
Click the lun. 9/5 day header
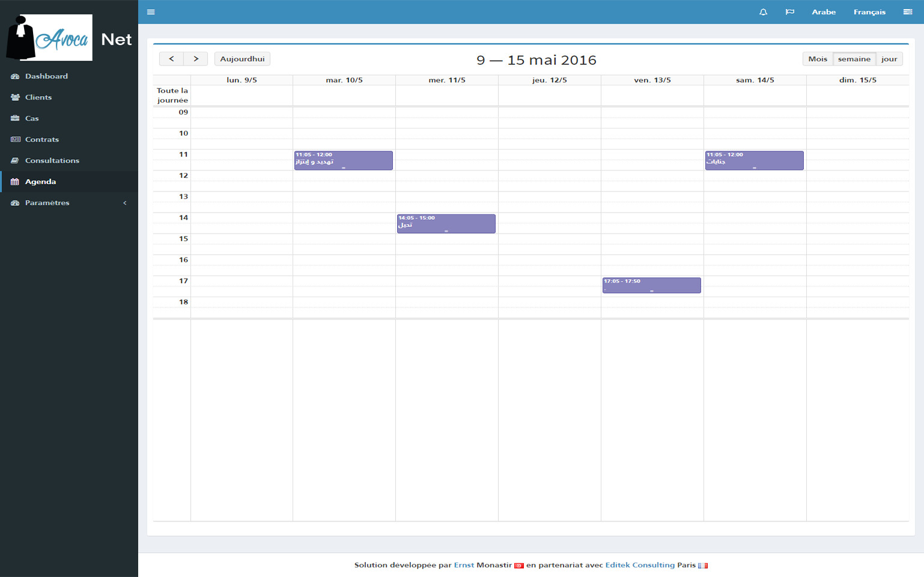(x=242, y=80)
